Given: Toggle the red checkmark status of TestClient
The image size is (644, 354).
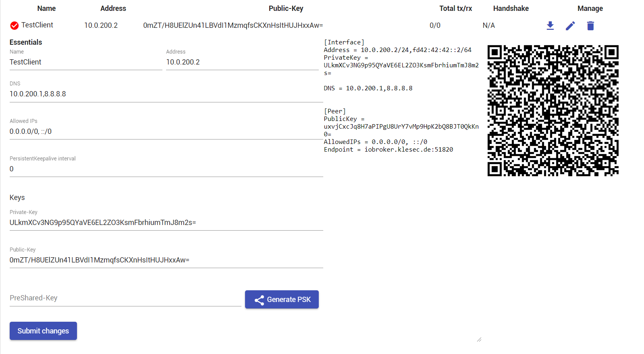Looking at the screenshot, I should point(15,25).
